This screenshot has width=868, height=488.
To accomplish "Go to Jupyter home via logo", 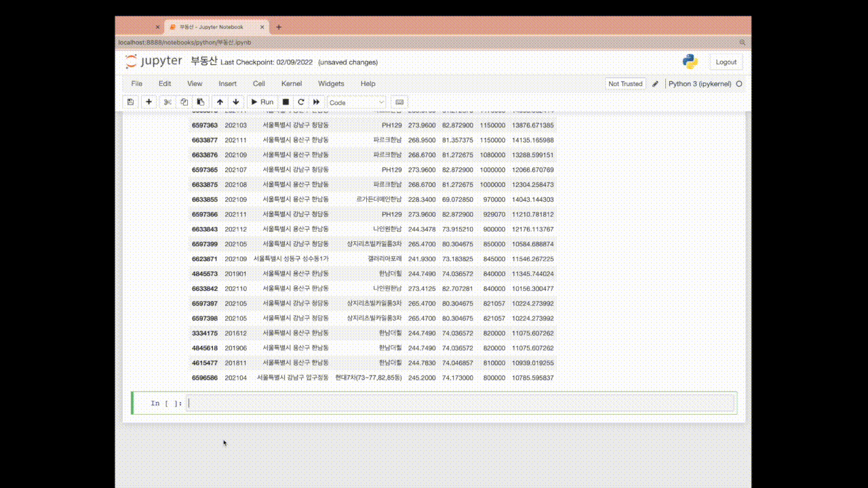I will [154, 61].
